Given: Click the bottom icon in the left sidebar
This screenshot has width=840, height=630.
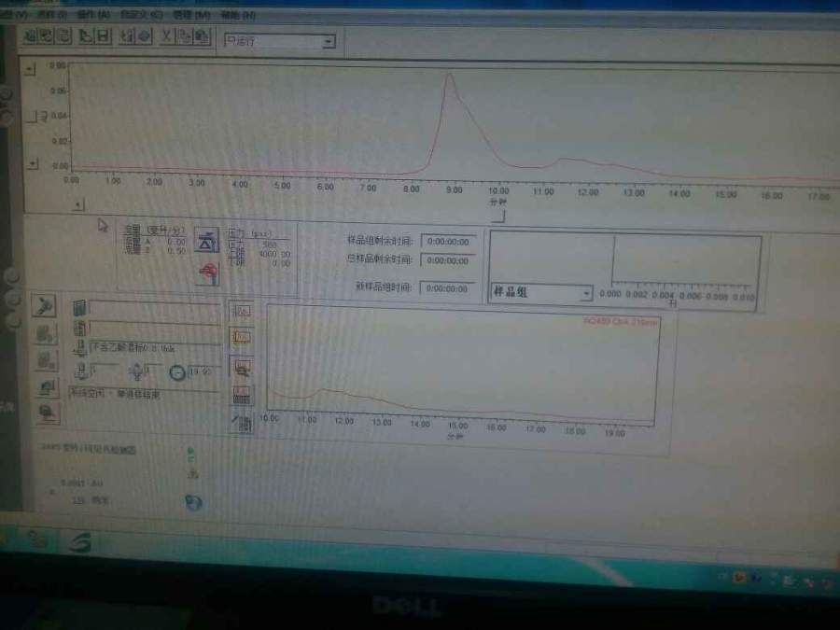Looking at the screenshot, I should tap(49, 413).
